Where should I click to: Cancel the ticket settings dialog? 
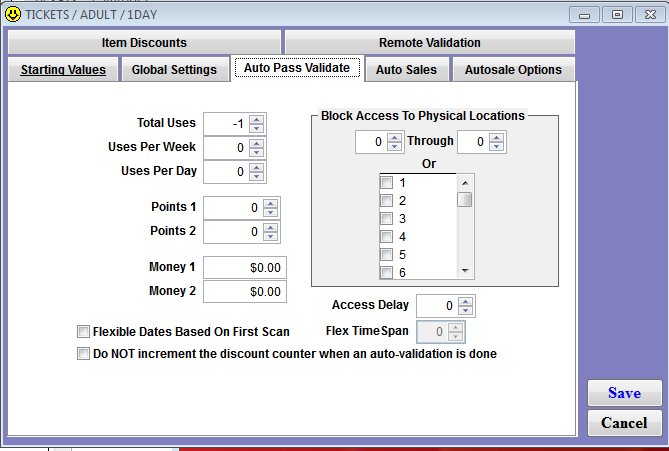coord(624,423)
